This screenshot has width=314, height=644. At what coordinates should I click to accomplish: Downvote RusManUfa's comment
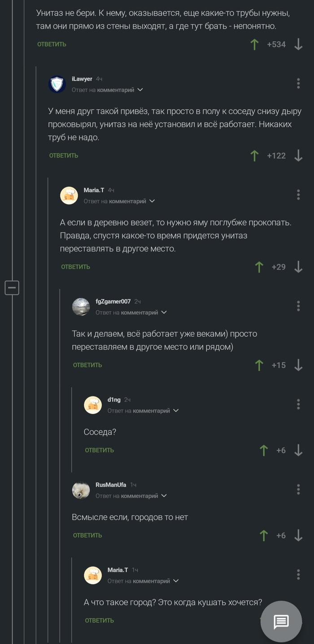[298, 535]
